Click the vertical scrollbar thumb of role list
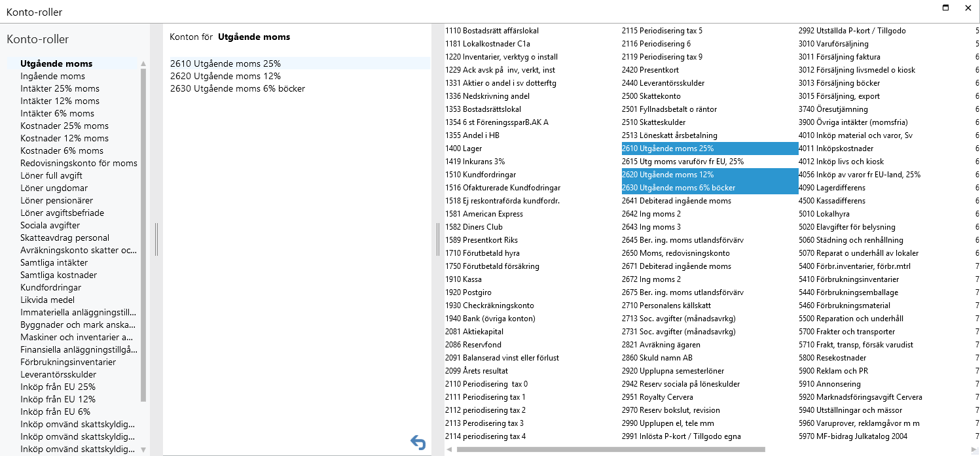 pyautogui.click(x=143, y=234)
